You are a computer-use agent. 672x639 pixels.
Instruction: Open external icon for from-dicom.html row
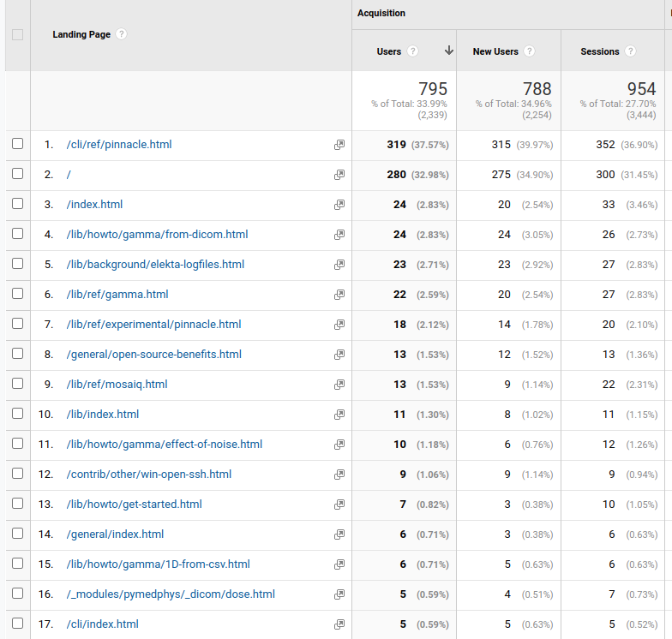[x=339, y=235]
